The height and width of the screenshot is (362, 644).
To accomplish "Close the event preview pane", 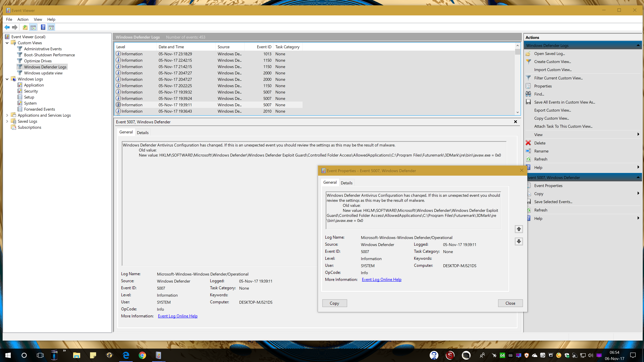I will [516, 122].
